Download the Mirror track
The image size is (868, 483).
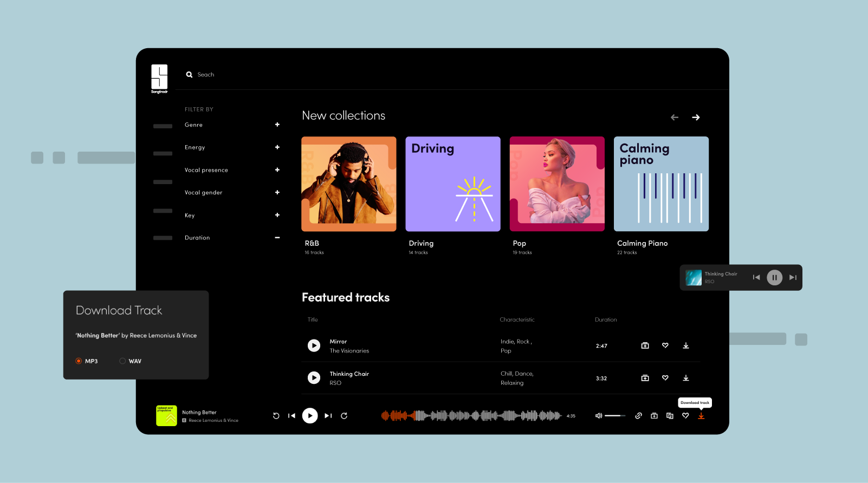[x=686, y=345]
